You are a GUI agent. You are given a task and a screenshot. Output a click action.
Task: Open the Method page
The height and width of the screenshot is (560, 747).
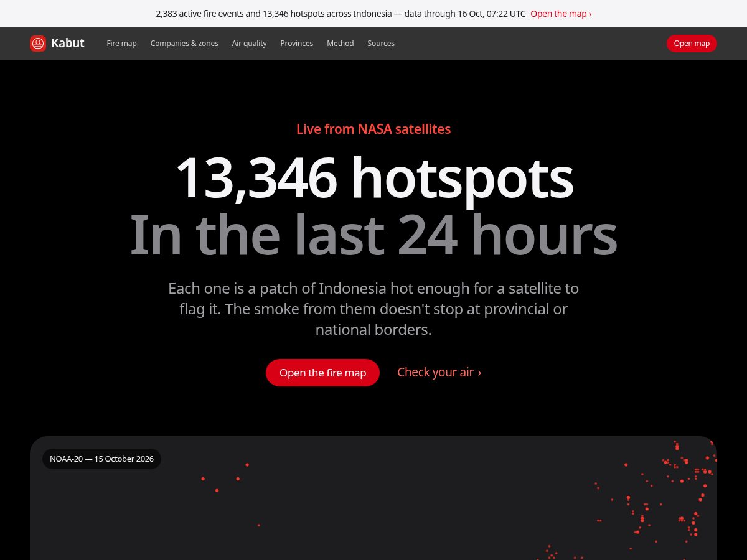pos(341,44)
